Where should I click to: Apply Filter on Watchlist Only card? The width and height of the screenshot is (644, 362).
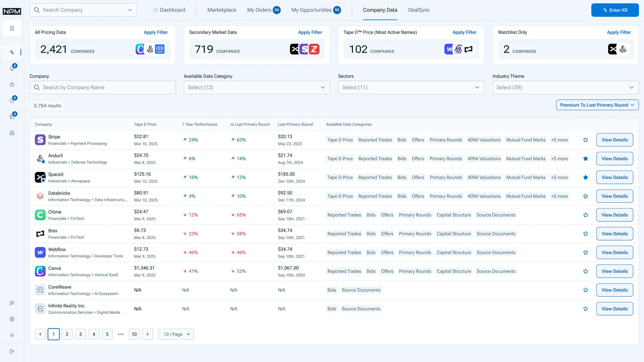(x=619, y=32)
